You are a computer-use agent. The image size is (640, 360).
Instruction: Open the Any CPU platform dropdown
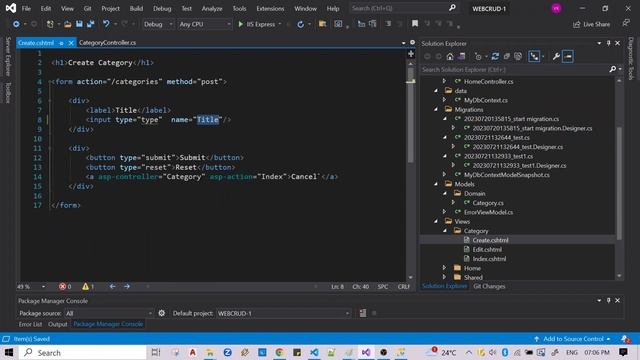pos(204,24)
